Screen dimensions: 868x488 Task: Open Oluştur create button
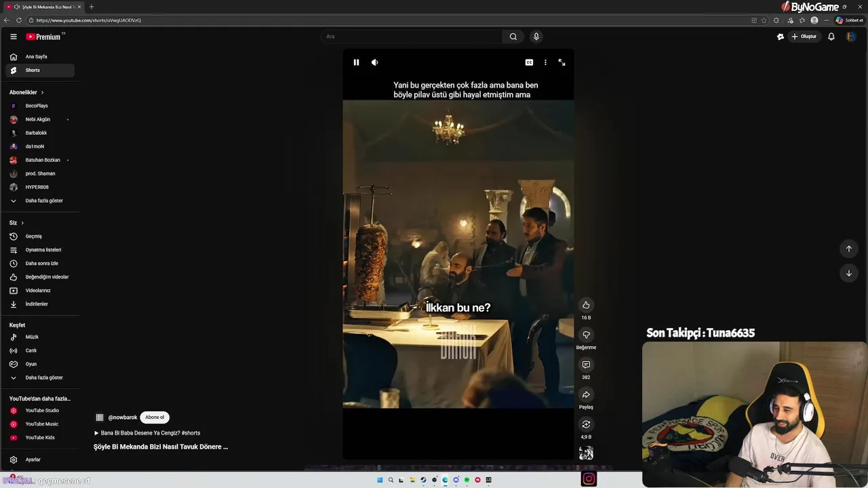tap(804, 37)
